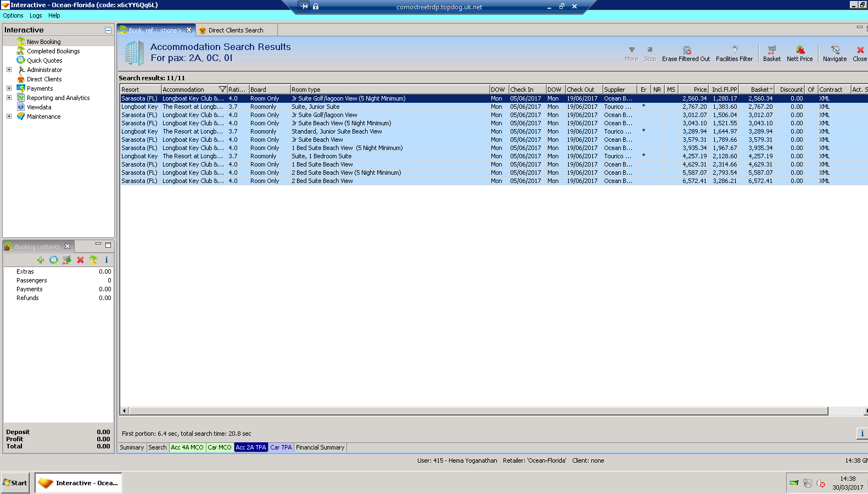Click the left arrow of the results scrollbar
The height and width of the screenshot is (494, 868).
[x=124, y=411]
